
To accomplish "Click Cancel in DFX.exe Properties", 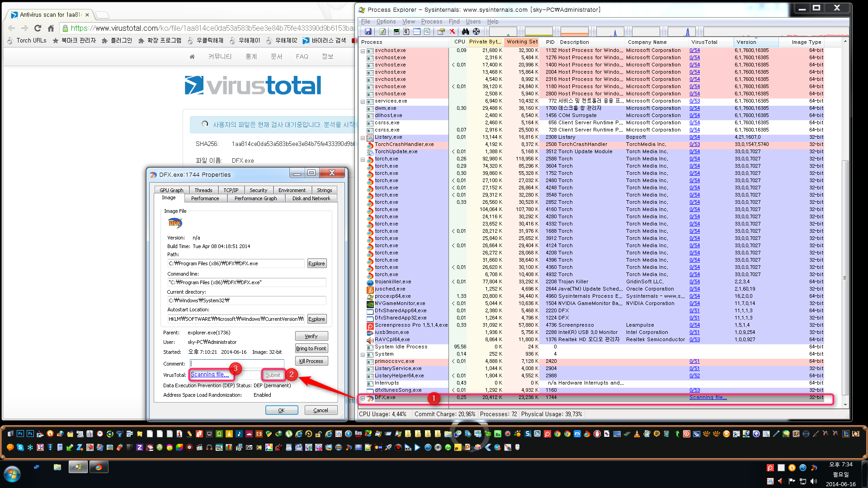I will [321, 410].
